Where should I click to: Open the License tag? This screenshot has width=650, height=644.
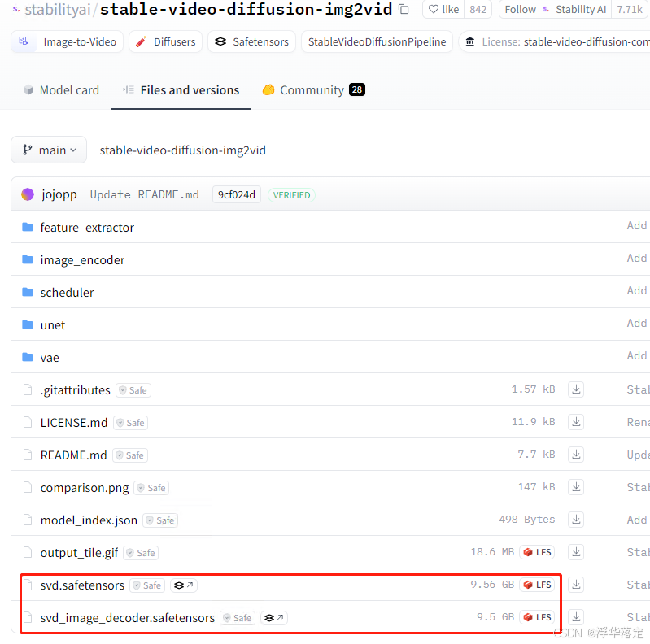point(555,41)
